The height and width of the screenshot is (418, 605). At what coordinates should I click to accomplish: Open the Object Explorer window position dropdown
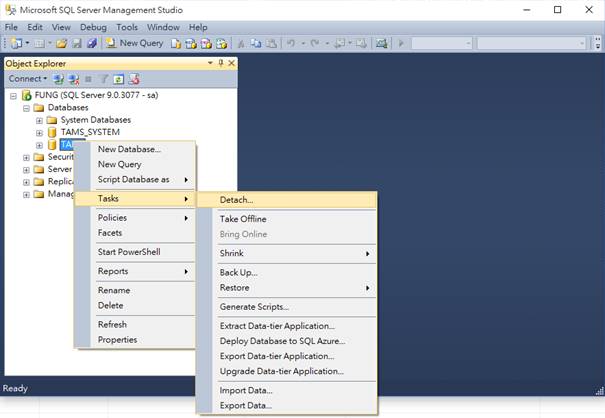coord(210,63)
